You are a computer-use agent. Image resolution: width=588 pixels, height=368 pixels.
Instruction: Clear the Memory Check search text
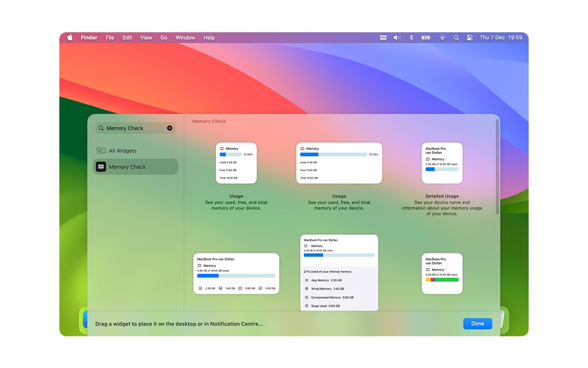(x=170, y=128)
